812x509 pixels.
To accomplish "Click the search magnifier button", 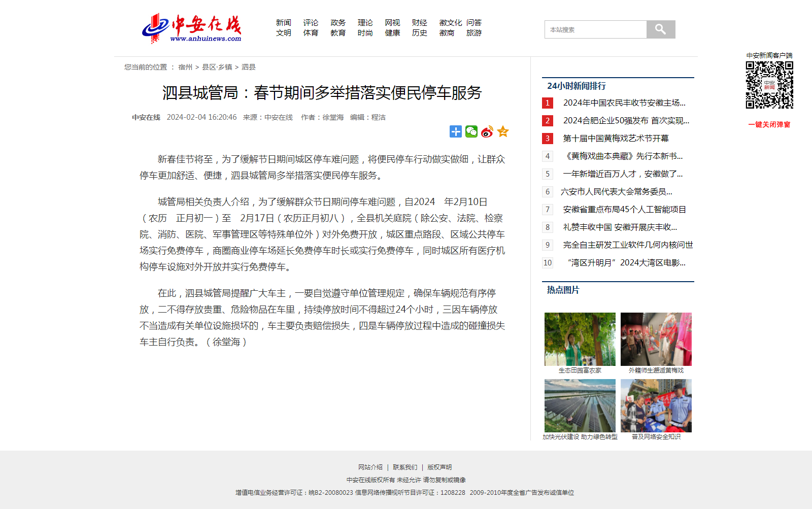I will point(661,29).
